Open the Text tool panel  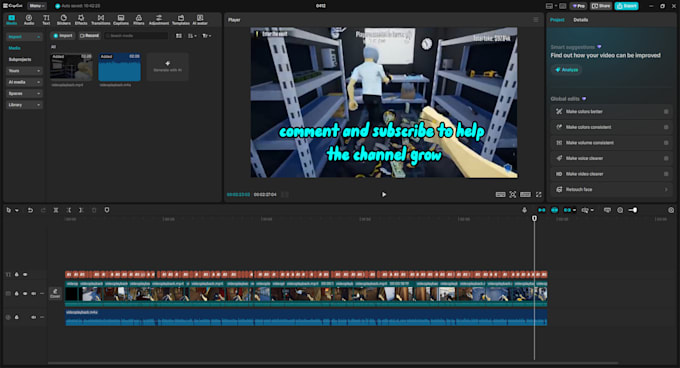46,20
